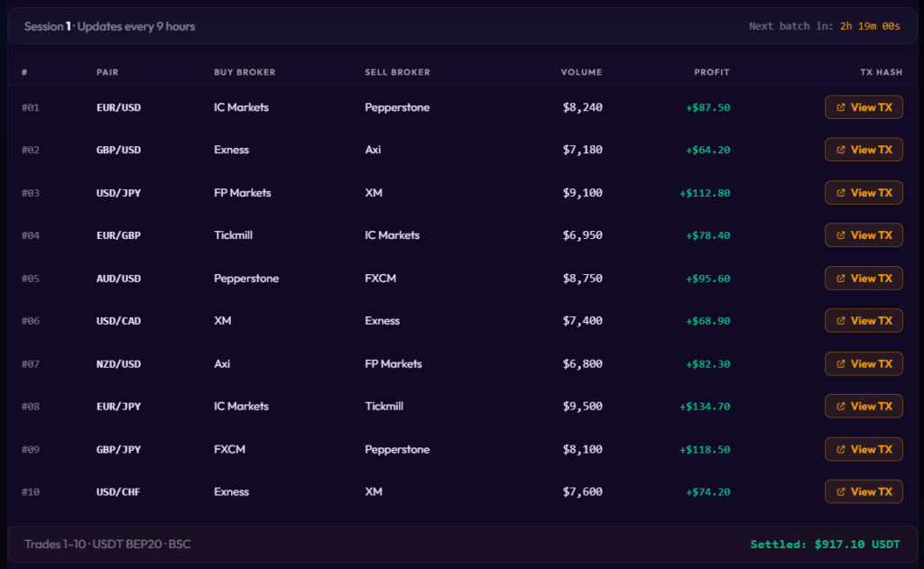Select the SELL BROKER column header
The height and width of the screenshot is (569, 924).
(397, 72)
